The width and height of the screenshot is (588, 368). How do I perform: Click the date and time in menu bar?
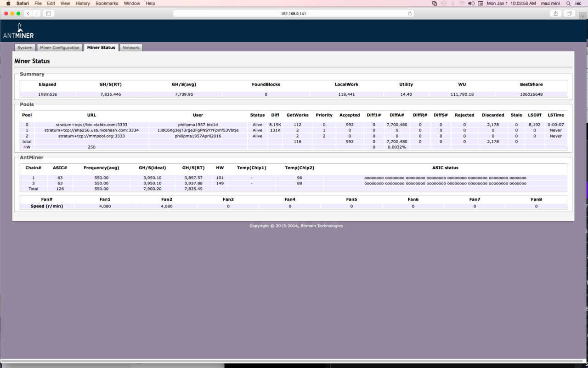511,3
